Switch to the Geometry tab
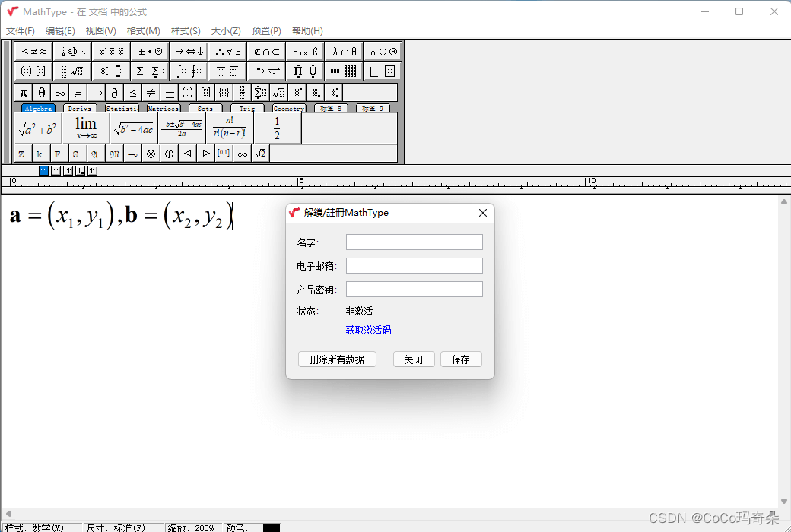Screen dimensions: 791x532 289,109
